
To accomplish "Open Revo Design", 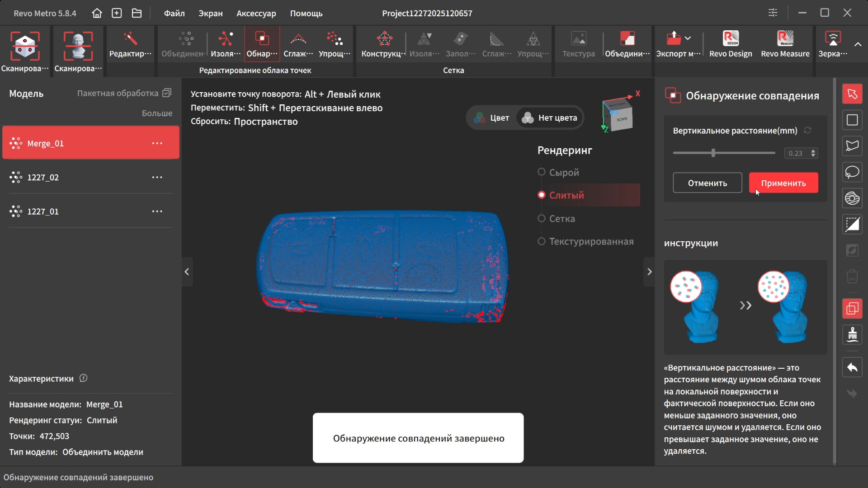I will click(731, 44).
